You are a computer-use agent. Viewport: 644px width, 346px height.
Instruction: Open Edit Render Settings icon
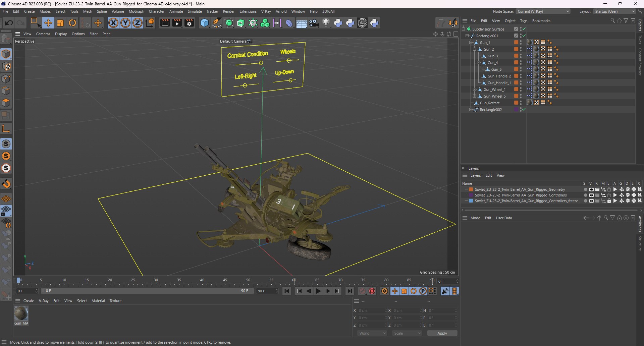pos(190,23)
